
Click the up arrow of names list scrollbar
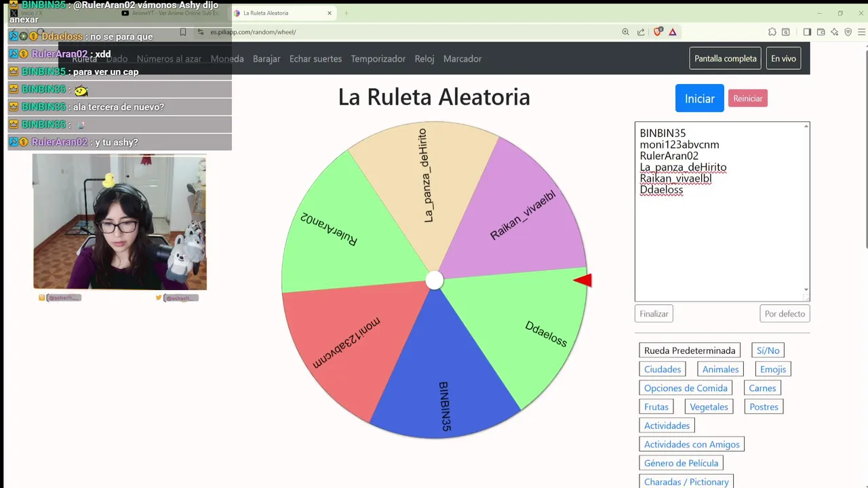(x=806, y=127)
